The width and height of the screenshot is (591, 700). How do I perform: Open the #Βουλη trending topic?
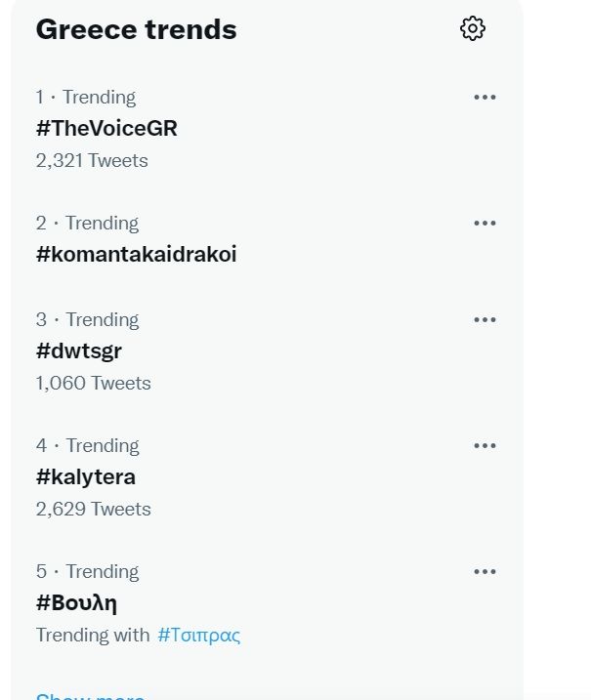point(77,602)
